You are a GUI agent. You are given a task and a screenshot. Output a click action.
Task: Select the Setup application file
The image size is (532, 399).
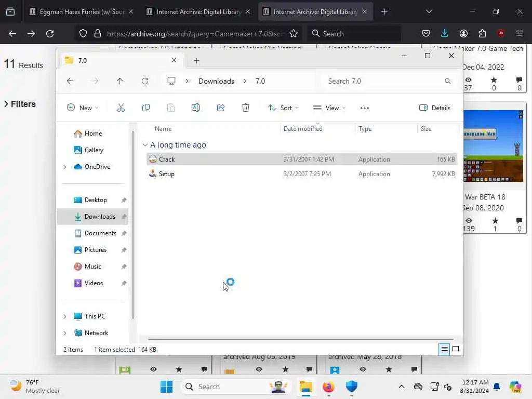click(302, 174)
